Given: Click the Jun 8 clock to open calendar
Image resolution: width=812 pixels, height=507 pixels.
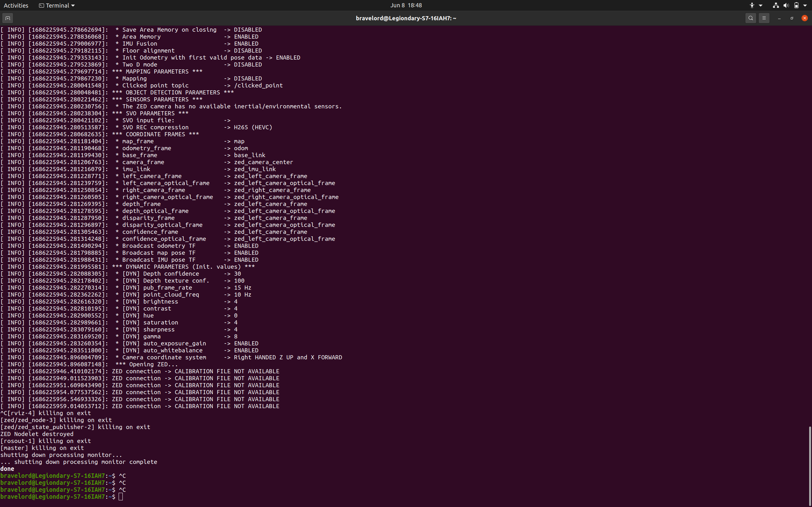Looking at the screenshot, I should (x=406, y=5).
